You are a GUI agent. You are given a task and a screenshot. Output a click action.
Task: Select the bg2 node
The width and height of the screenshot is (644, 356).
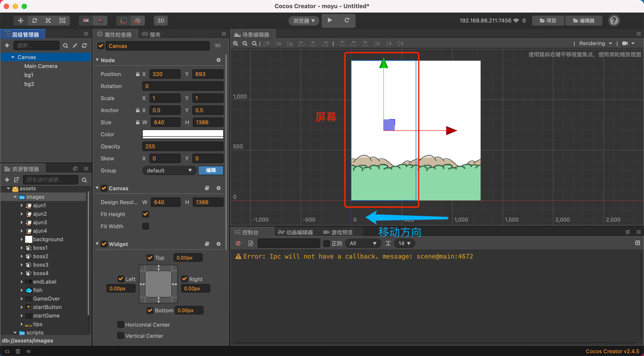coord(29,84)
